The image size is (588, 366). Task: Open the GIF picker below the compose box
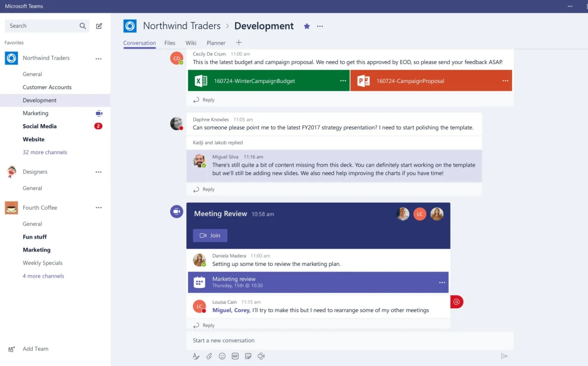pyautogui.click(x=235, y=356)
